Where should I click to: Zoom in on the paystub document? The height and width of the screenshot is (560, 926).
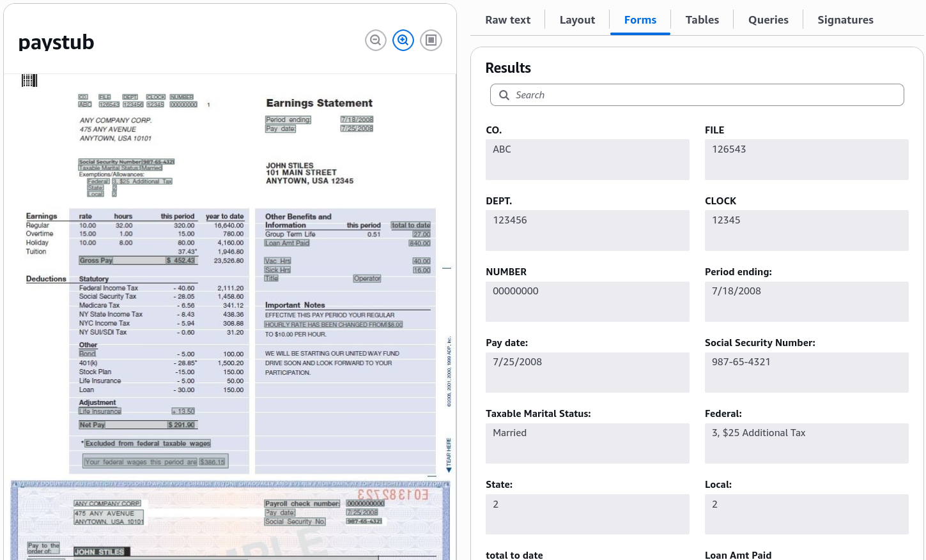[403, 40]
